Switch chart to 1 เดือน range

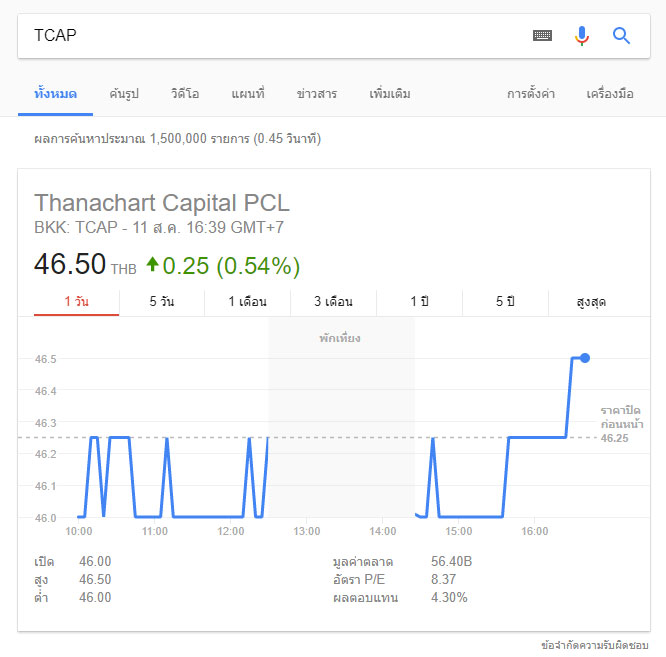(247, 302)
